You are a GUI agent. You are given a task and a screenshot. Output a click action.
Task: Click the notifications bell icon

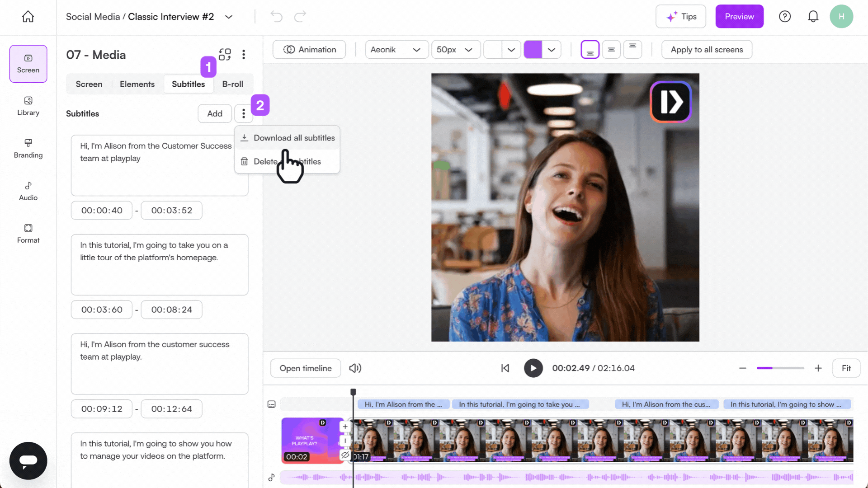(813, 17)
